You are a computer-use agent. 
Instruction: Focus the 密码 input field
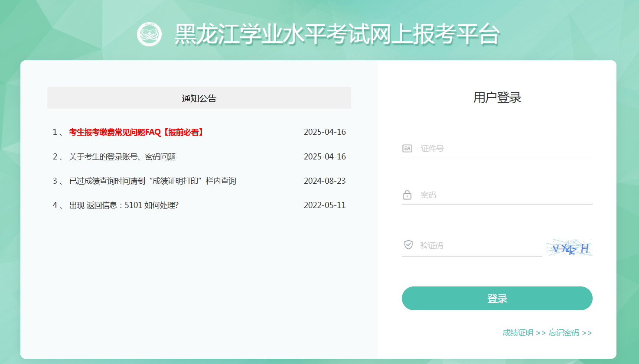[x=505, y=195]
